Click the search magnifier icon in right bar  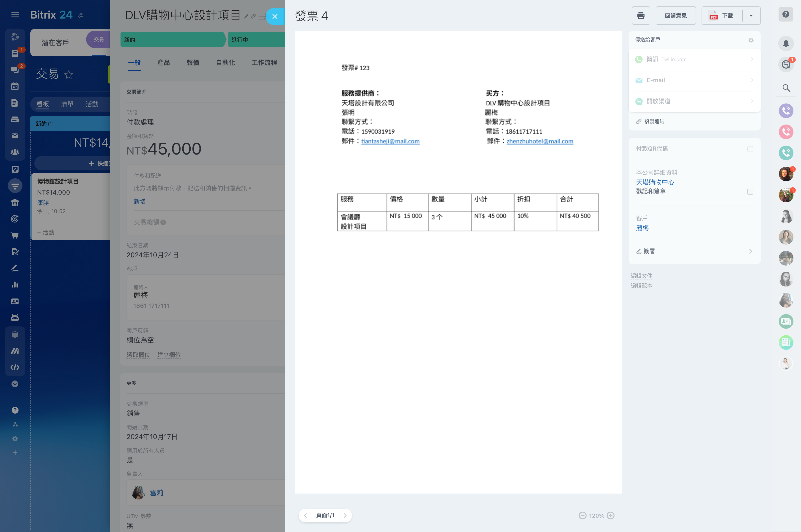[x=786, y=88]
